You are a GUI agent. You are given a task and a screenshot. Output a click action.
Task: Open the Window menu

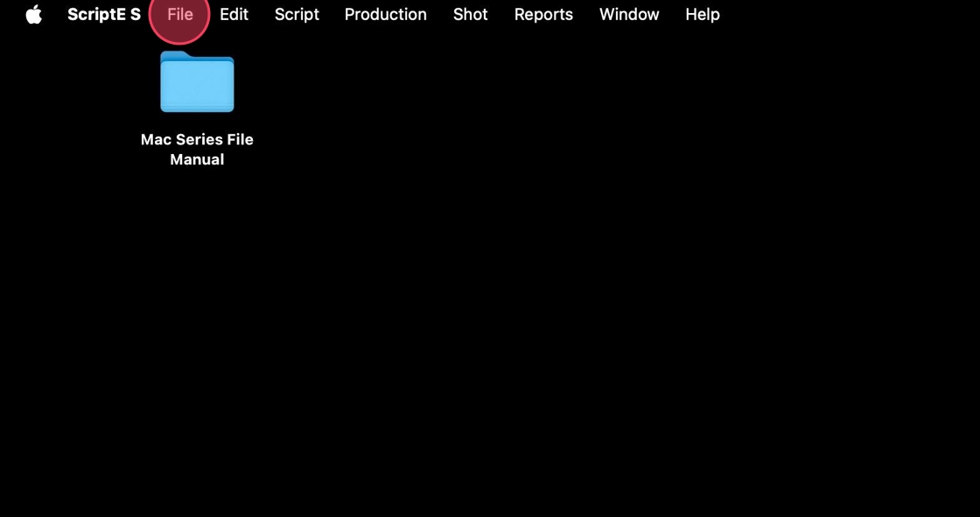pos(629,14)
